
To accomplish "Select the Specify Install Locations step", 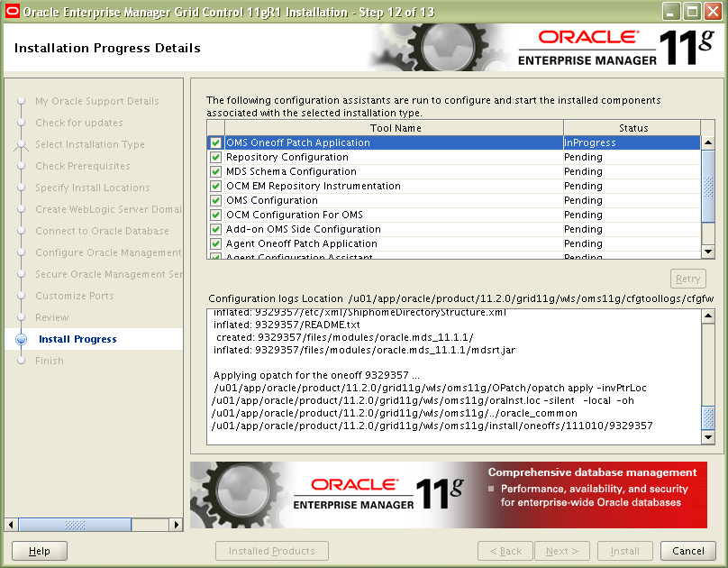I will (93, 188).
